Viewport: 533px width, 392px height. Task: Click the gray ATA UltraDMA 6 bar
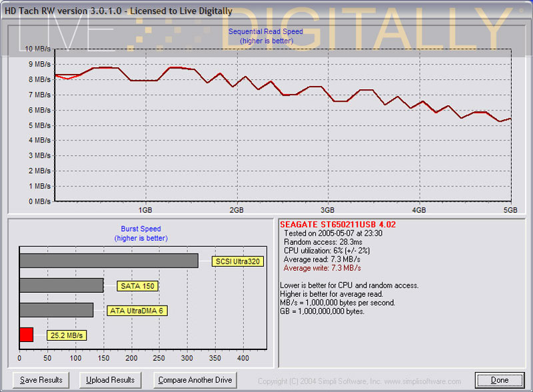point(56,310)
